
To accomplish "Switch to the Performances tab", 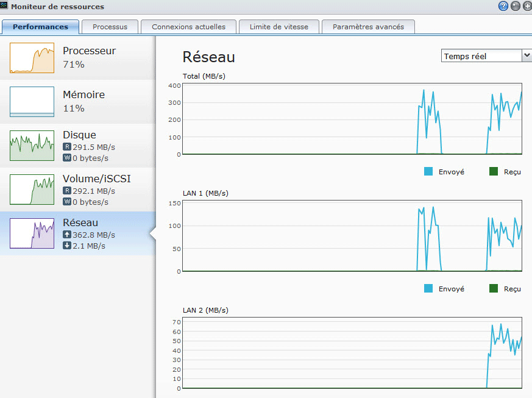I will click(40, 27).
